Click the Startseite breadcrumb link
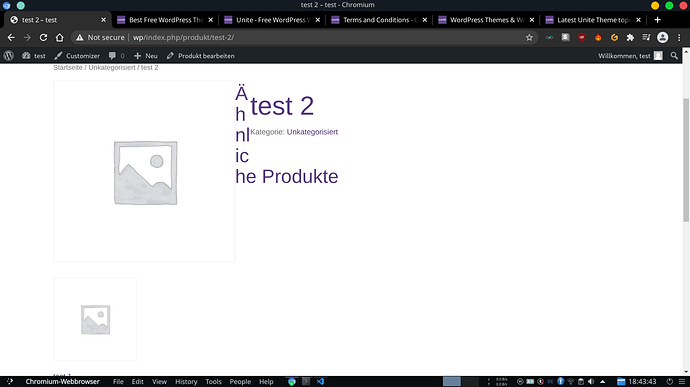The width and height of the screenshot is (690, 387). [x=68, y=67]
